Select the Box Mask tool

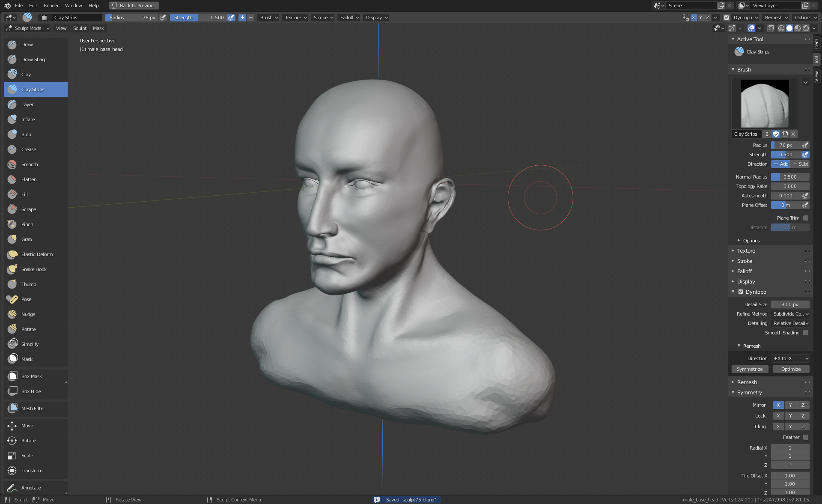coord(32,376)
